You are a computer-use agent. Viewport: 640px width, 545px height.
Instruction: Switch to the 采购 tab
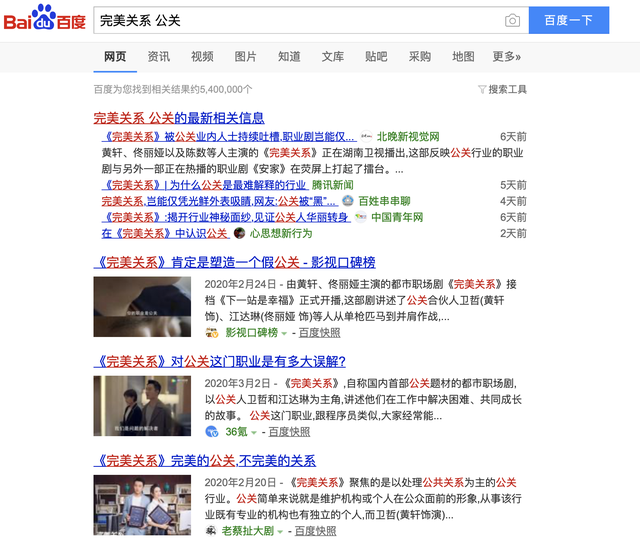point(420,56)
